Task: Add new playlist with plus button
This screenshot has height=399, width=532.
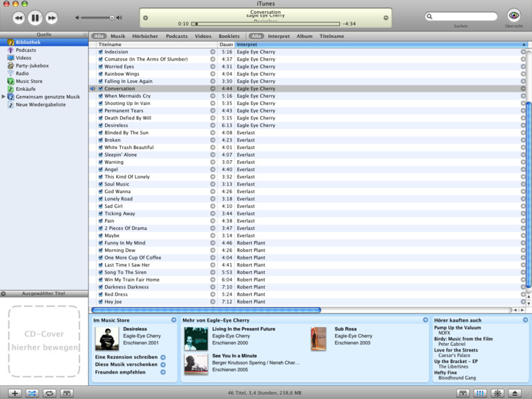Action: 15,393
